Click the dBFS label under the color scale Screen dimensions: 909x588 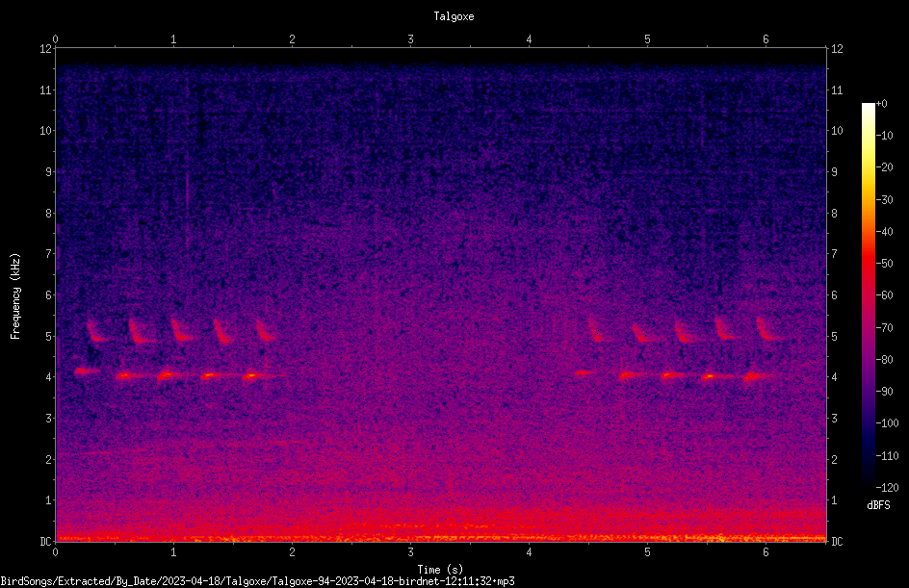click(878, 505)
